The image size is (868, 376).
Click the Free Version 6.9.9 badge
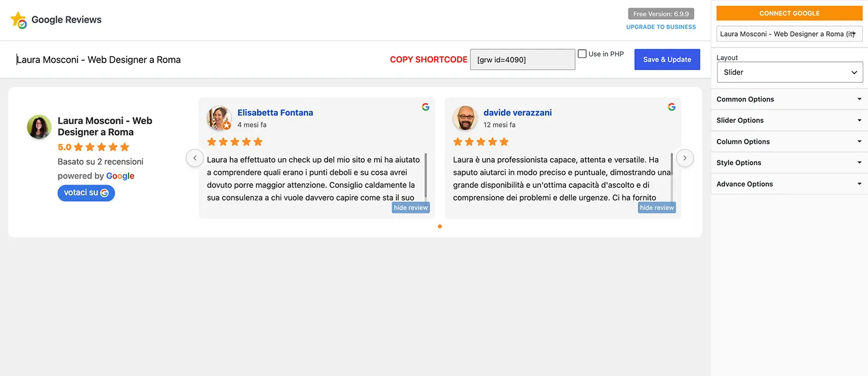point(661,14)
